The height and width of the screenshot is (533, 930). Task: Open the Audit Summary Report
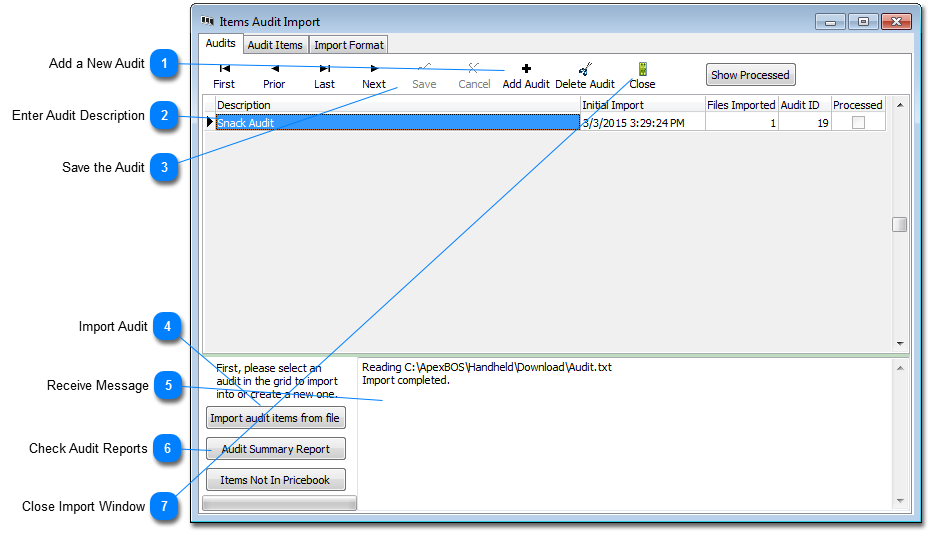point(275,449)
